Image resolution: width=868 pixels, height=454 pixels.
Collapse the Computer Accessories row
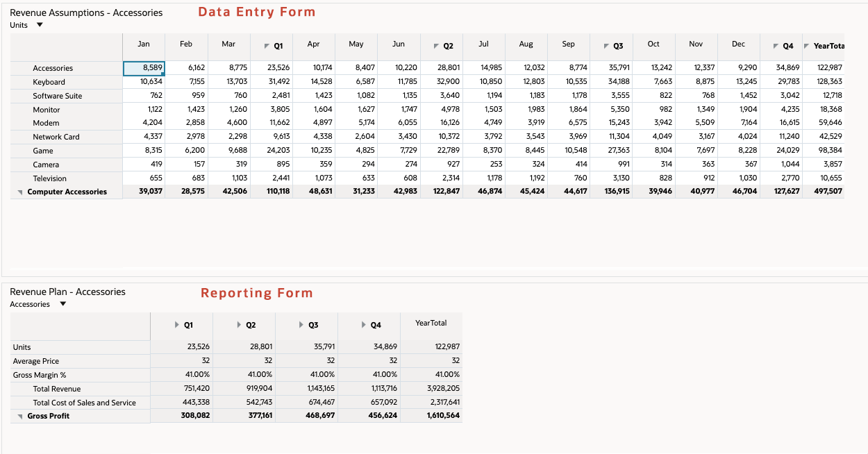pyautogui.click(x=20, y=192)
